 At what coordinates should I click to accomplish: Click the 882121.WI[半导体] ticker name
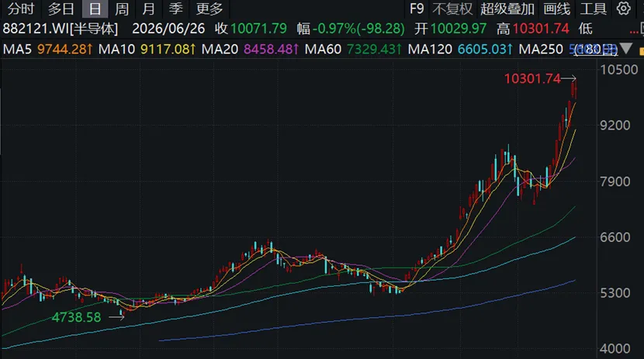tap(61, 29)
